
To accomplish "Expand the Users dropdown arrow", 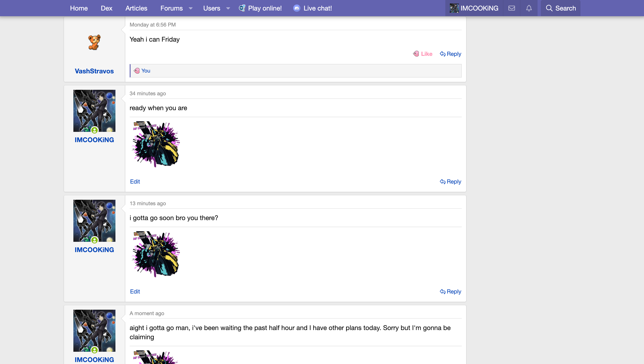I will click(228, 8).
